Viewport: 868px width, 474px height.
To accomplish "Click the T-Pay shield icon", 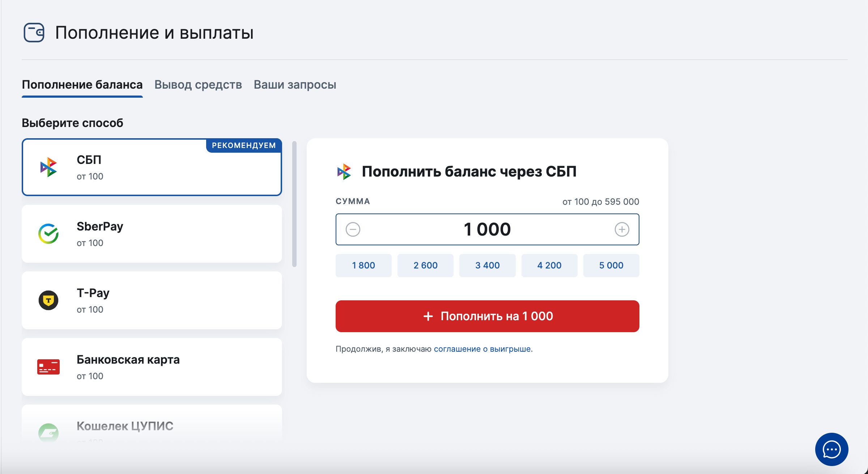I will [49, 300].
